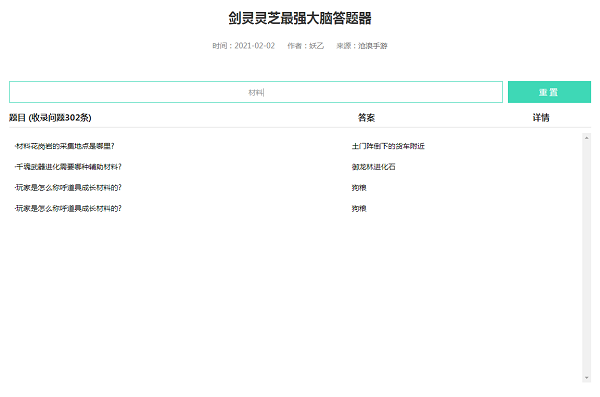600x397 pixels.
Task: Select the last row question 玩家是怎么称呼道具成长材料的
Action: click(68, 208)
